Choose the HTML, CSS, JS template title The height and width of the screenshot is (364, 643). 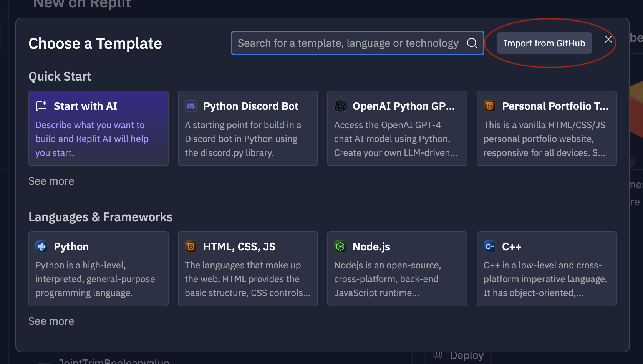coord(239,247)
